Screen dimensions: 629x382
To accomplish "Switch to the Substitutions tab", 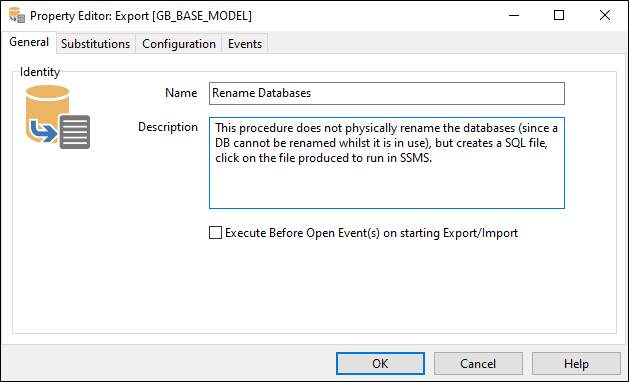I will coord(95,44).
